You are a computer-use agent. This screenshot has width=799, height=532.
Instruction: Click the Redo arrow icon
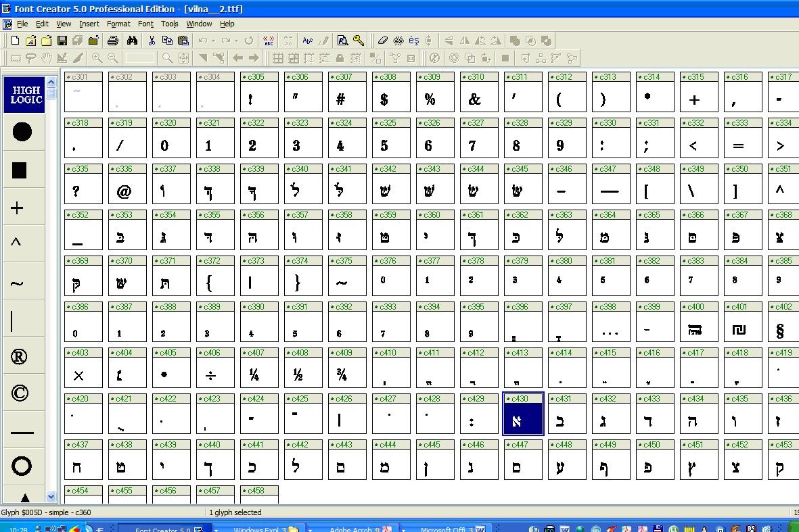226,41
